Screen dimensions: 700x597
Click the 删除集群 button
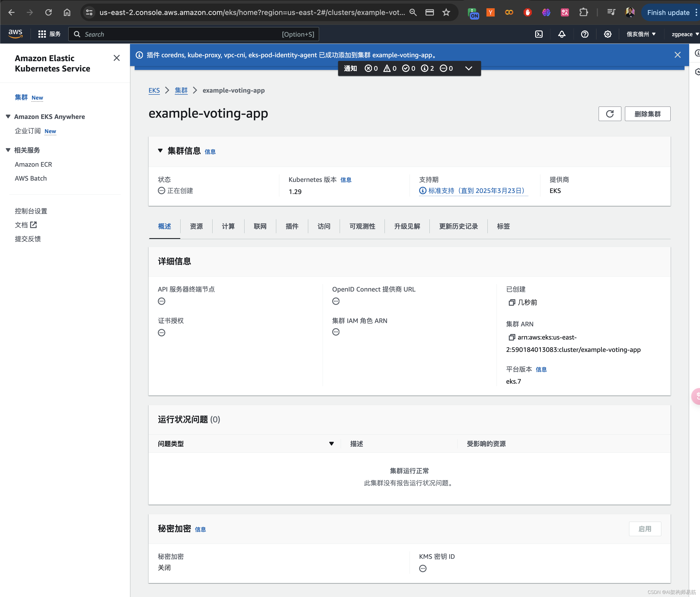coord(647,114)
